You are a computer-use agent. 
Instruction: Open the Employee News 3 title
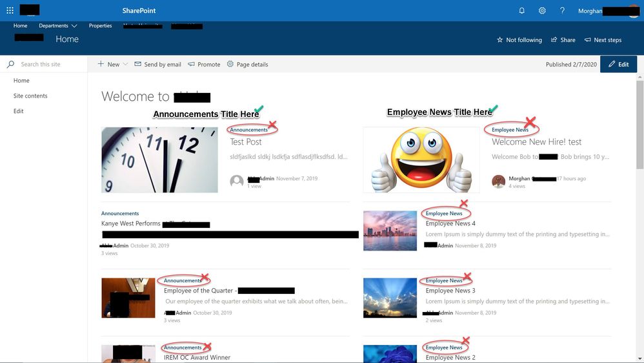coord(450,291)
